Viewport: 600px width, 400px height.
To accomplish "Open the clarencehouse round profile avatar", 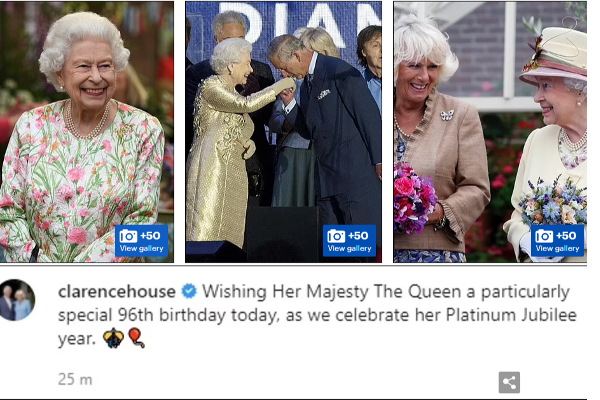I will point(17,300).
